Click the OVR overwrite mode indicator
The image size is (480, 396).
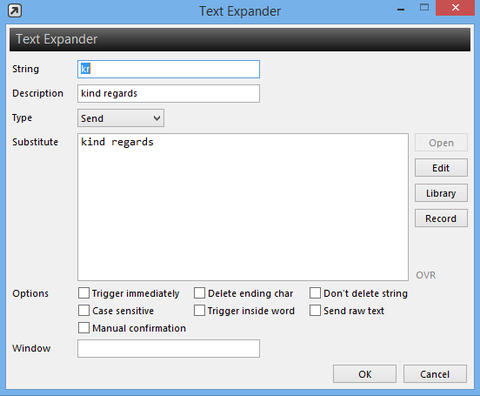tap(426, 275)
